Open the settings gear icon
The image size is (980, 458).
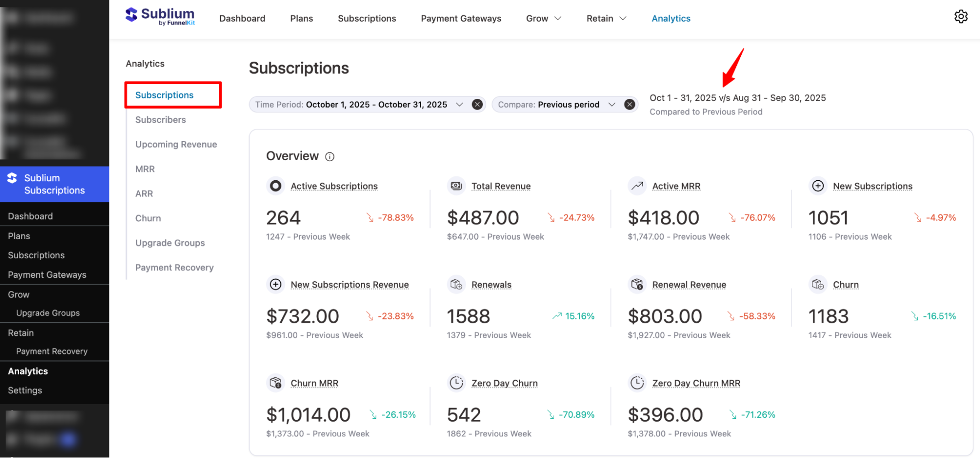(961, 16)
